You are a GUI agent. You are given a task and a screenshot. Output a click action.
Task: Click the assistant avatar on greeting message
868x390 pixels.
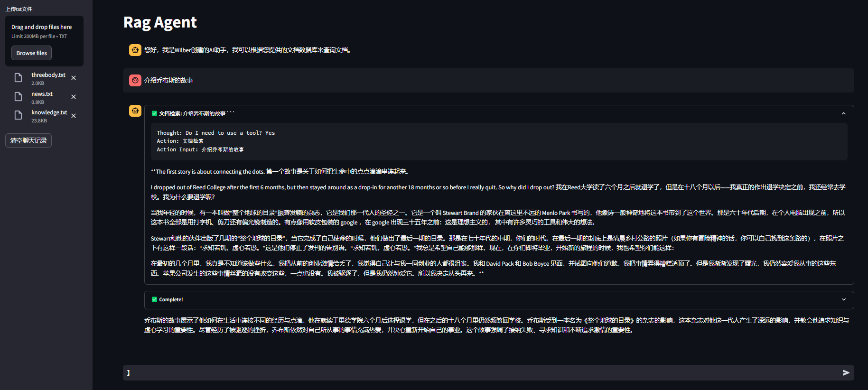135,50
